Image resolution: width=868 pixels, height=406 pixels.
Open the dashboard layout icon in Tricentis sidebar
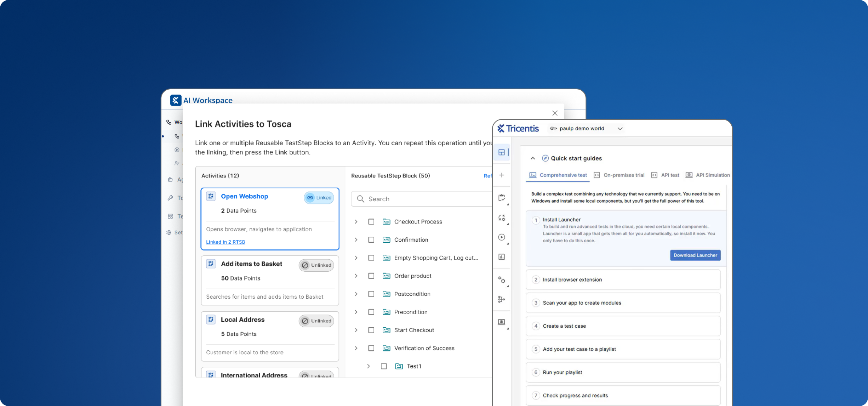click(x=502, y=152)
